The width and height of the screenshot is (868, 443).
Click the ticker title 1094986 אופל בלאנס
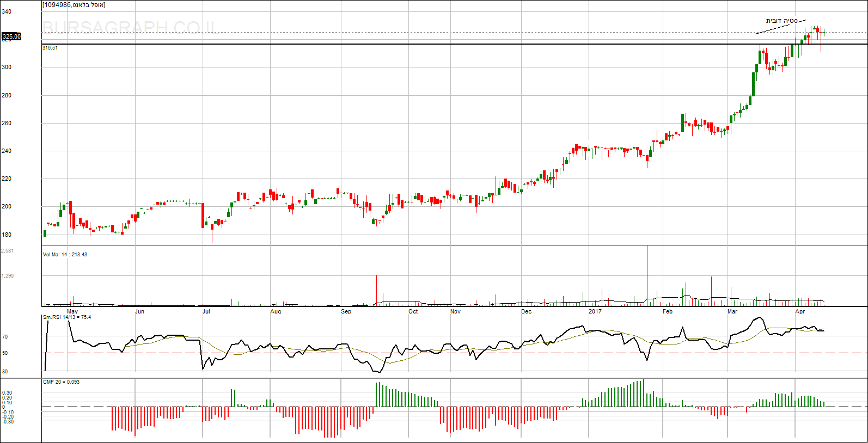[x=74, y=5]
